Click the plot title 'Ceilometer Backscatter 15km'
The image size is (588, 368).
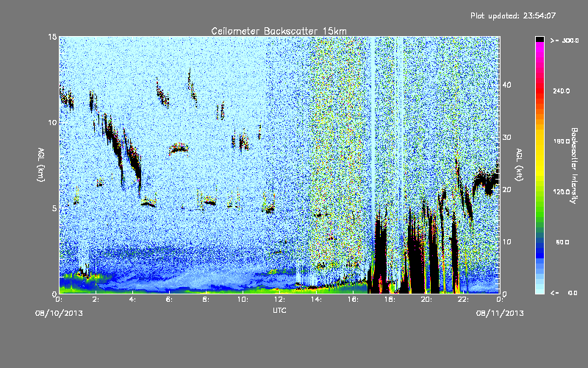tap(279, 31)
